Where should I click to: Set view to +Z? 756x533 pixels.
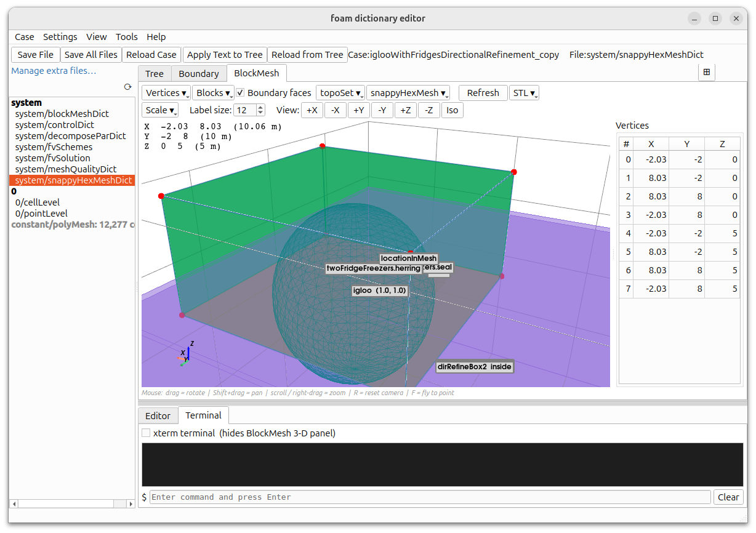pyautogui.click(x=406, y=110)
